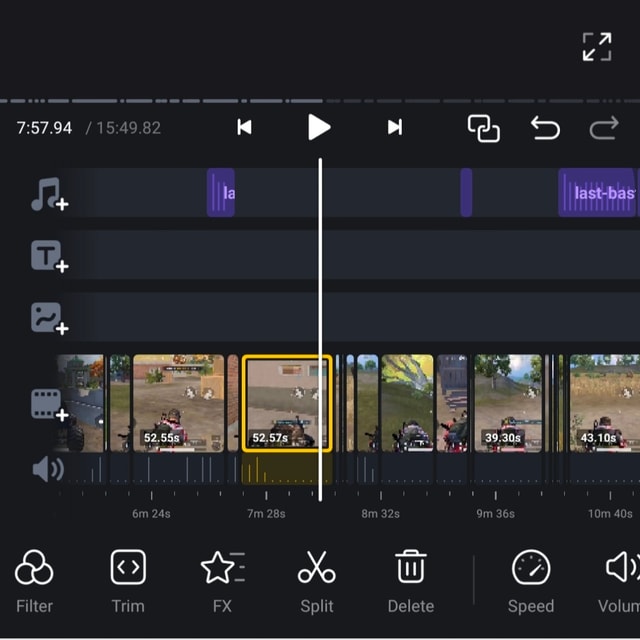Screen dimensions: 640x640
Task: Play the video preview
Action: tap(319, 127)
